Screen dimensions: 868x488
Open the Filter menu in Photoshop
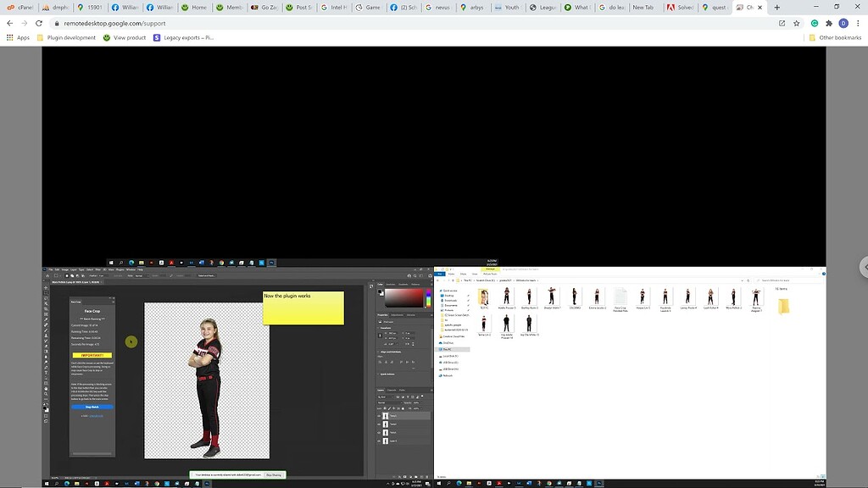(x=97, y=269)
